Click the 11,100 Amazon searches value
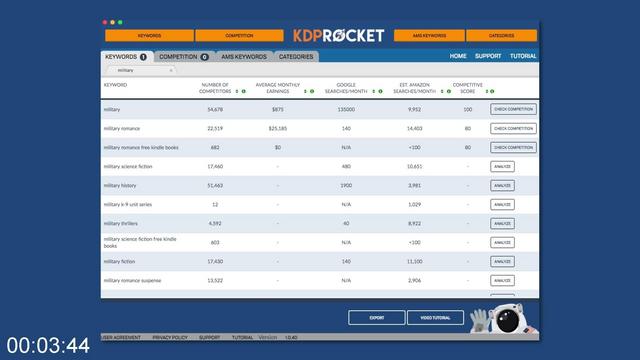 (414, 262)
